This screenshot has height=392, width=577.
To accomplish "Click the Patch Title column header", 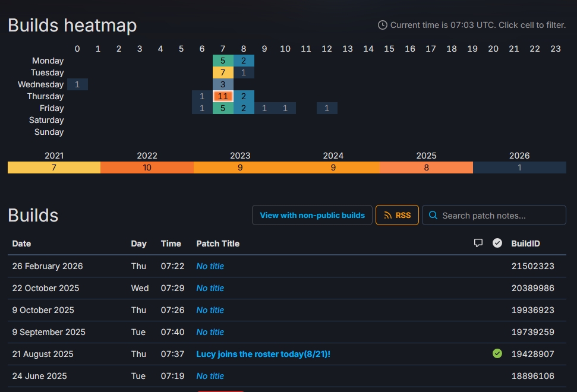I will click(218, 244).
